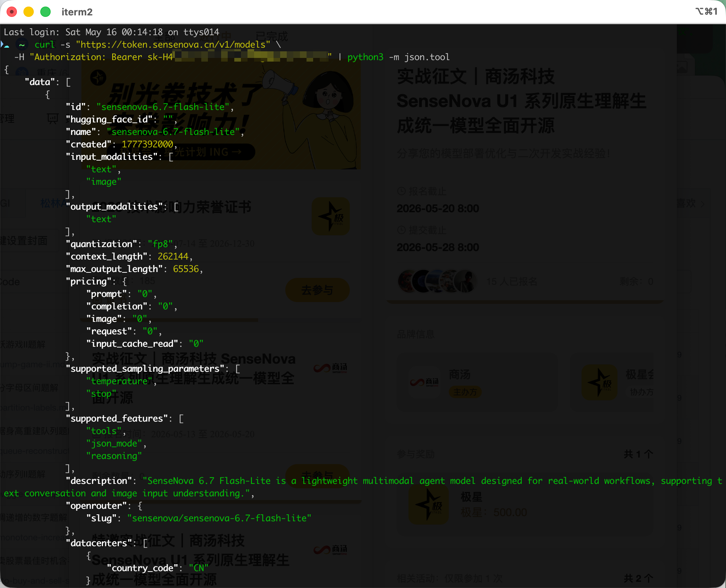The width and height of the screenshot is (726, 588).
Task: Click the slug value sensenova/sensenova-6.7-flash-lite
Action: pos(219,518)
